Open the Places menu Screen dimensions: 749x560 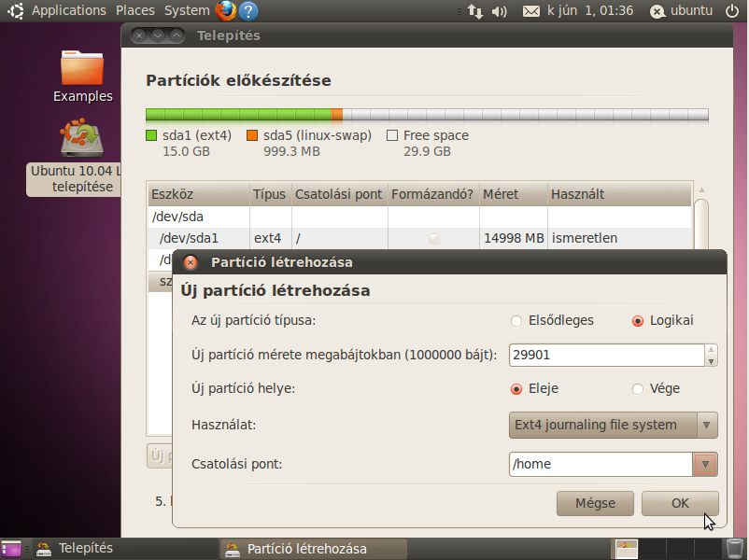[x=134, y=11]
